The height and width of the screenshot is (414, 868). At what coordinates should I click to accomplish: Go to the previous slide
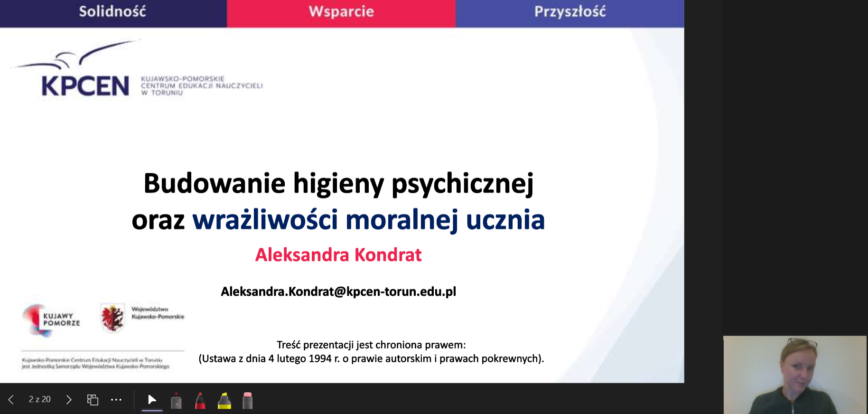(11, 400)
